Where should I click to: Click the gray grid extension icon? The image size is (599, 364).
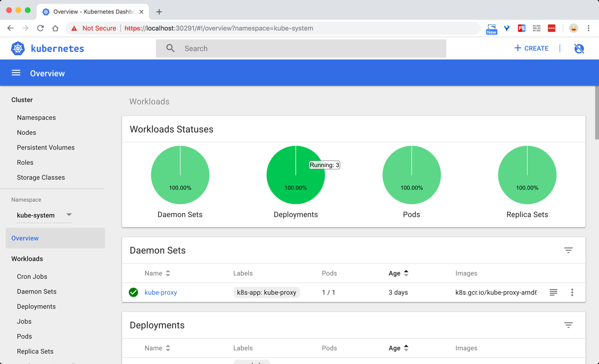point(537,29)
